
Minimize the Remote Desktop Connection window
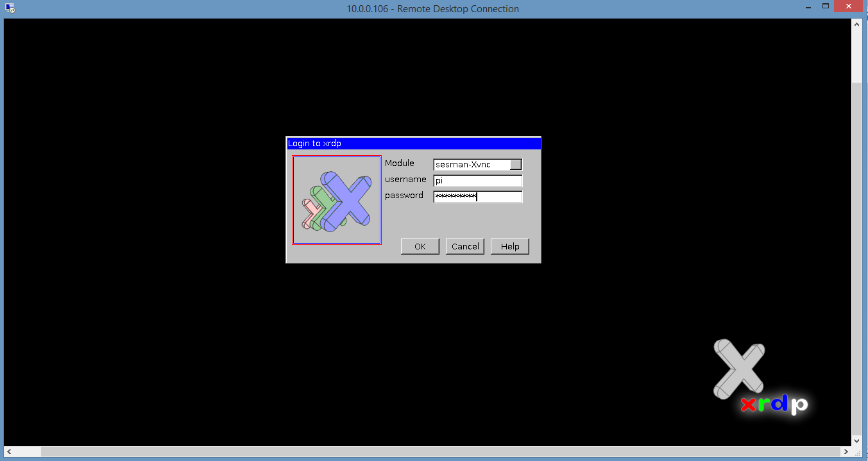pos(810,6)
